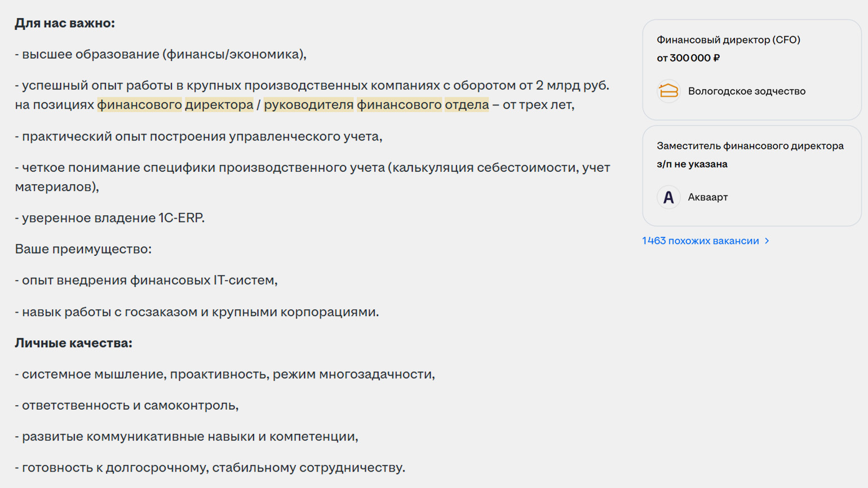Click the з/п не указана label
The width and height of the screenshot is (868, 488).
pyautogui.click(x=692, y=164)
